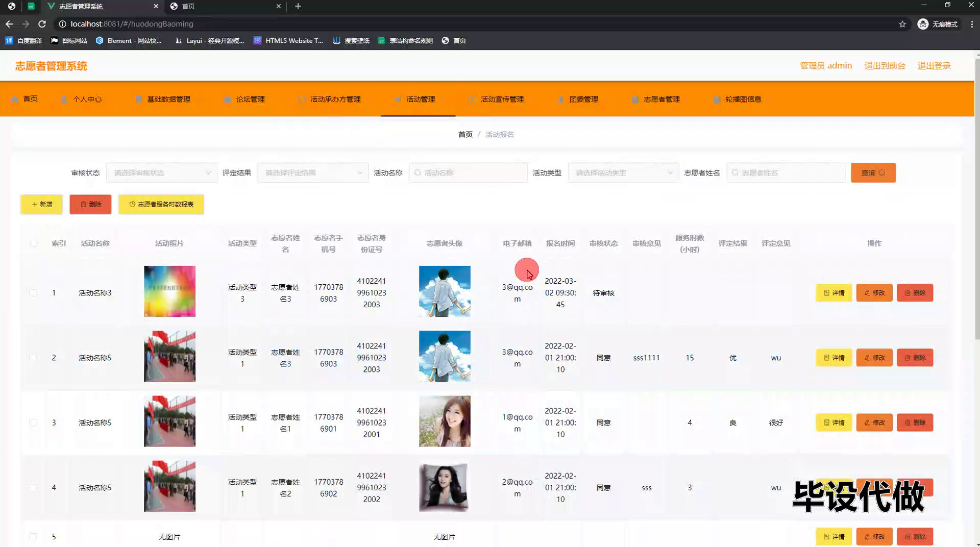Open 个人中心 menu
The image size is (980, 547).
coord(81,99)
